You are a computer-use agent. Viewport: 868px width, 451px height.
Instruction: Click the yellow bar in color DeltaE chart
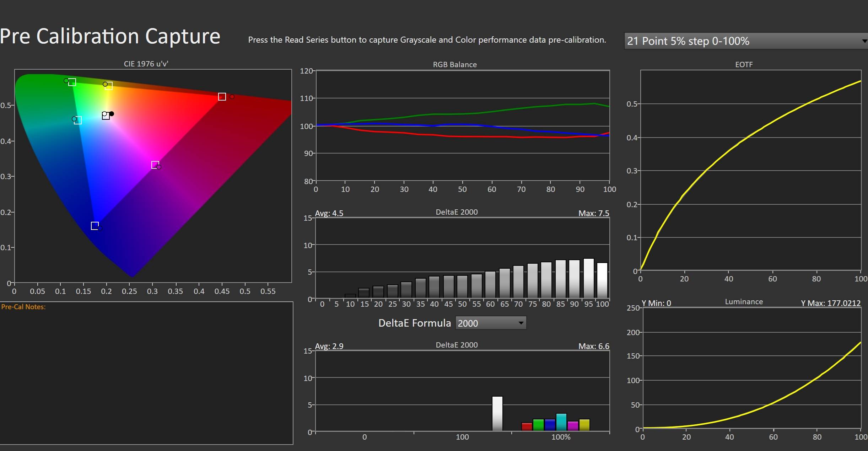tap(584, 425)
